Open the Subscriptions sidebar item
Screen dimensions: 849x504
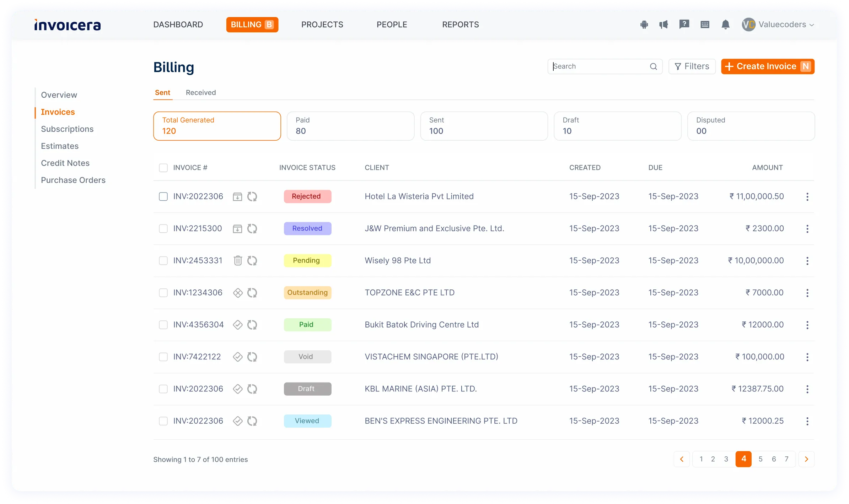tap(67, 129)
